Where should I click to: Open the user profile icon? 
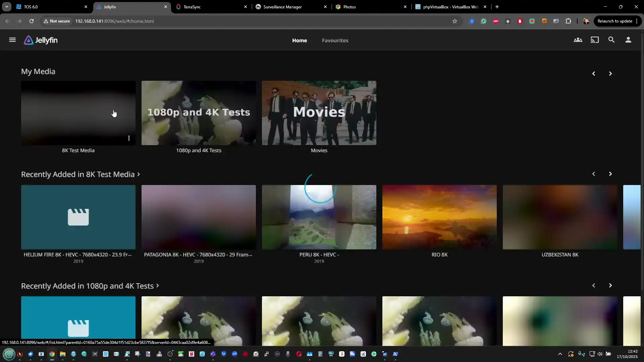pos(628,40)
